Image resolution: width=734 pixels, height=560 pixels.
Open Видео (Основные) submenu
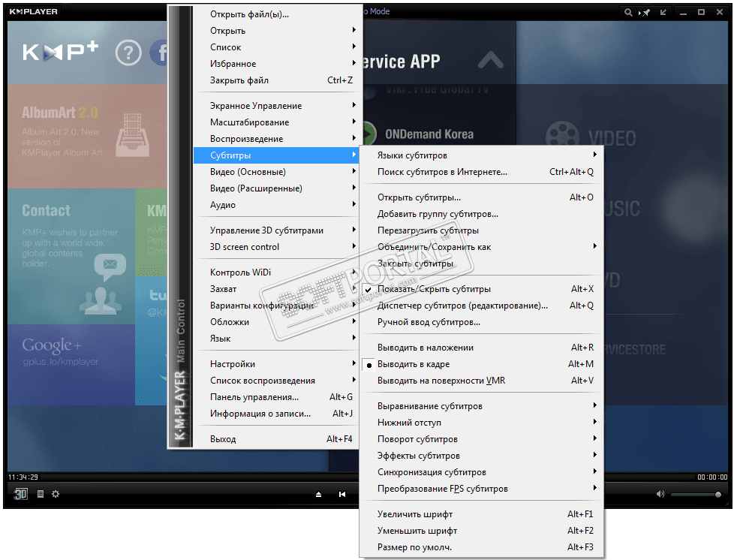(x=275, y=172)
